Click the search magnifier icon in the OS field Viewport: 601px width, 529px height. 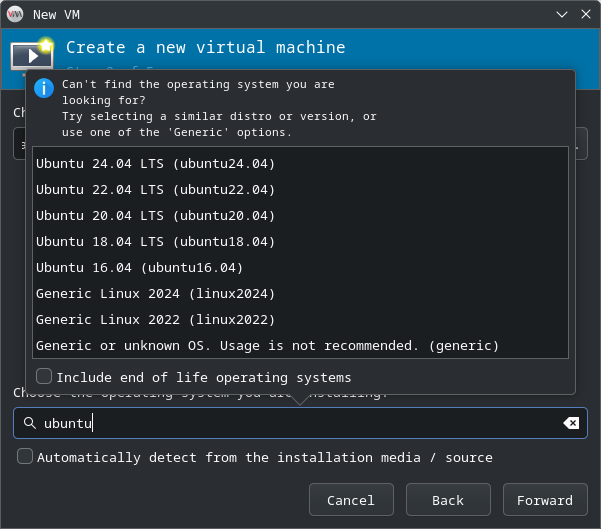click(30, 423)
